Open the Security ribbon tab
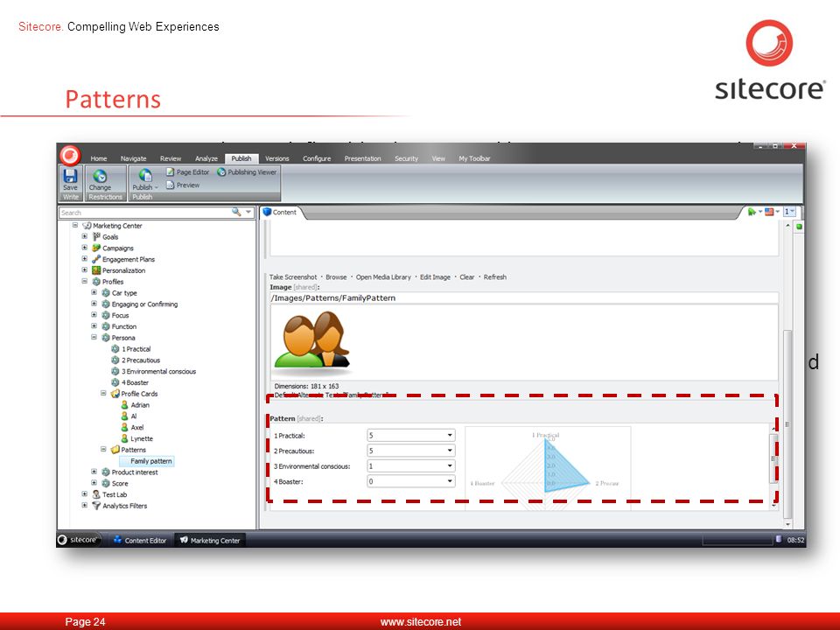Image resolution: width=840 pixels, height=630 pixels. 406,158
